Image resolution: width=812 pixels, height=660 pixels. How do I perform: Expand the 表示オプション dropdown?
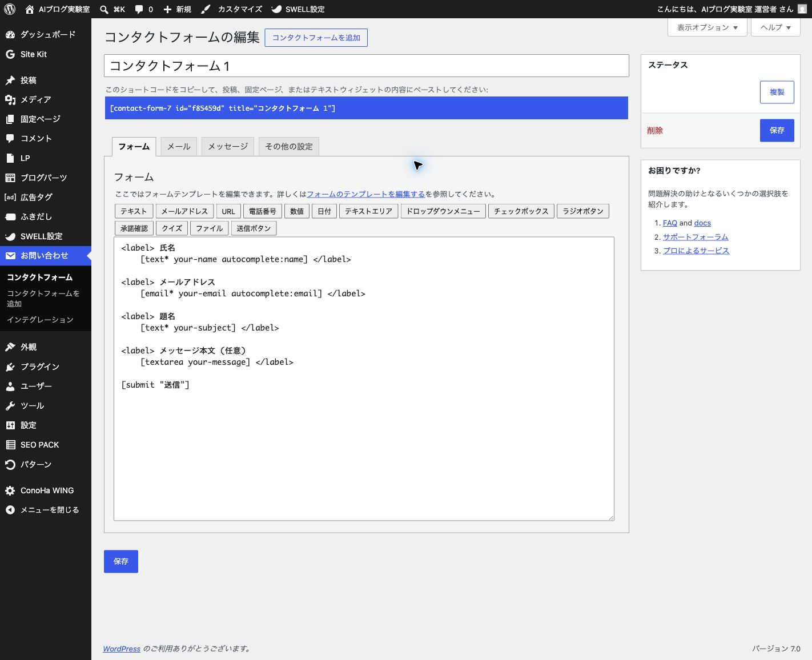tap(707, 27)
